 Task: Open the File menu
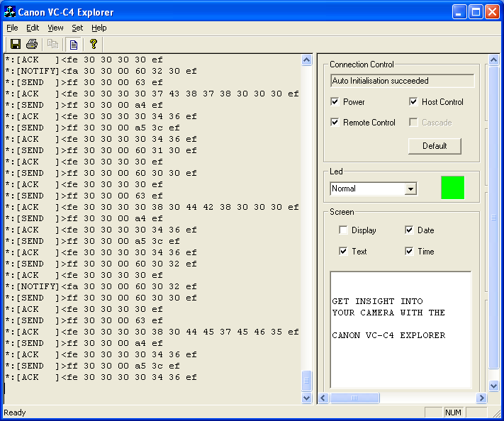(12, 28)
